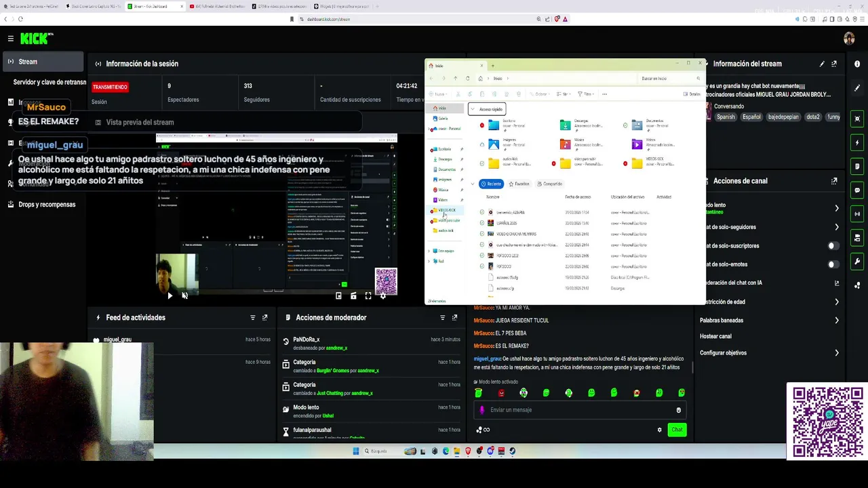Play the stream preview video
Screen dimensions: 868x488
click(170, 296)
